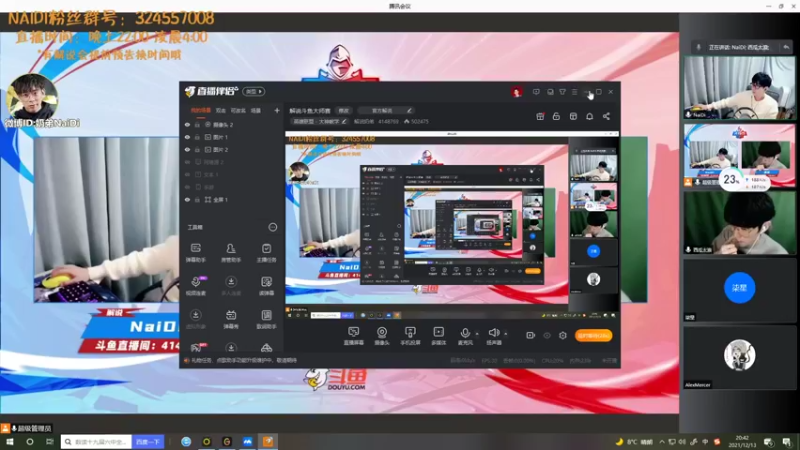Hide the 全屏 1 layer
Image resolution: width=800 pixels, height=450 pixels.
click(187, 199)
